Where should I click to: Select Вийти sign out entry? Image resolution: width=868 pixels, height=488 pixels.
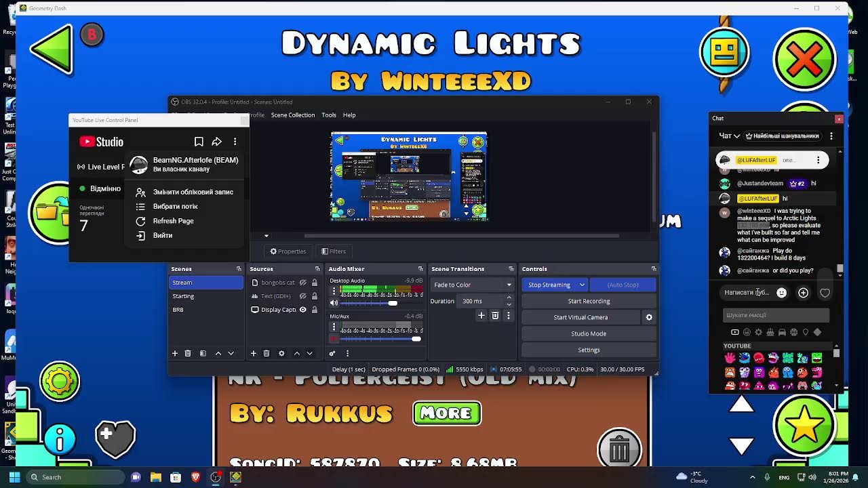point(184,235)
